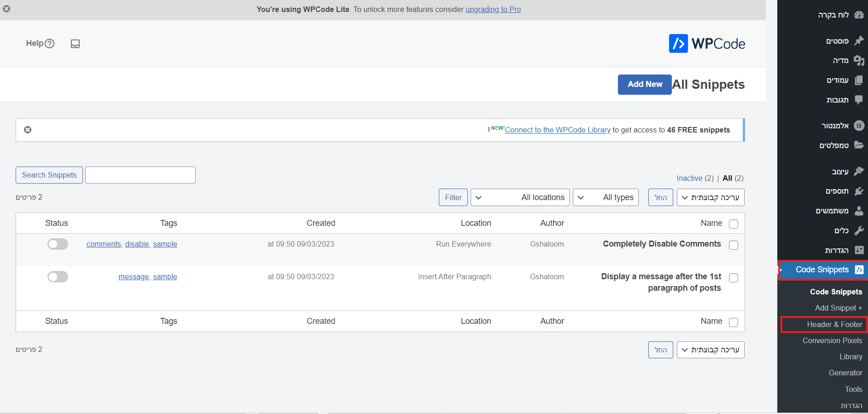868x414 pixels.
Task: Click the Tools wrench icon
Action: coord(859,230)
